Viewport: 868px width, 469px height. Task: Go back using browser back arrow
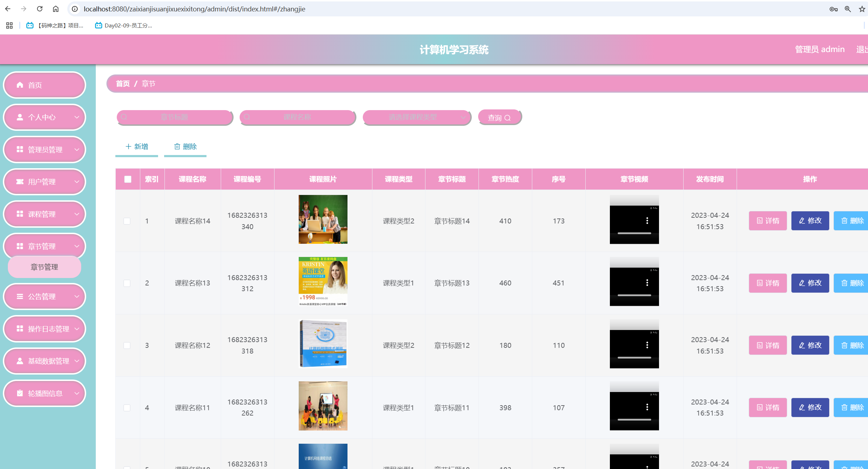click(8, 9)
